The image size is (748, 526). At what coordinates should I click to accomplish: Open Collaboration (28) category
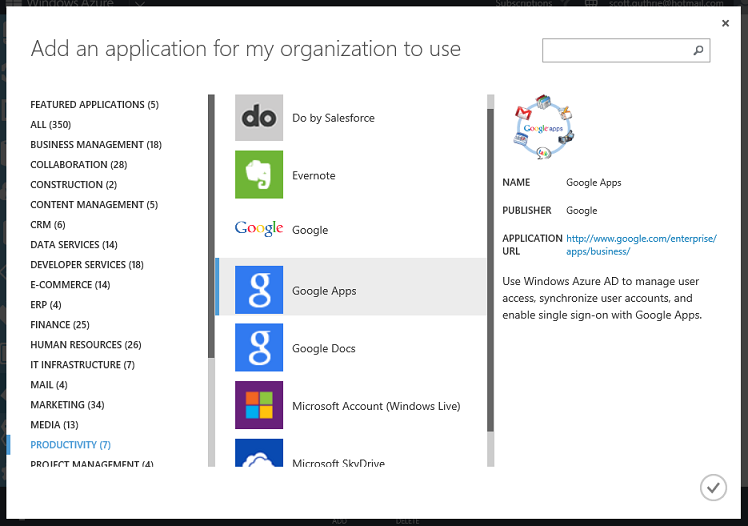[79, 165]
